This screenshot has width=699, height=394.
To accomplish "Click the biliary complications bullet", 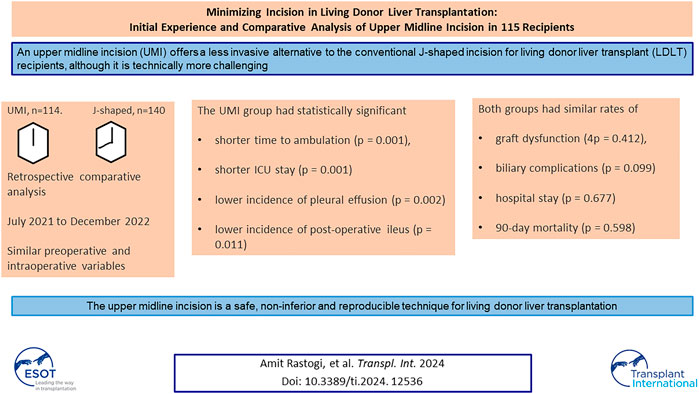I will pyautogui.click(x=575, y=168).
